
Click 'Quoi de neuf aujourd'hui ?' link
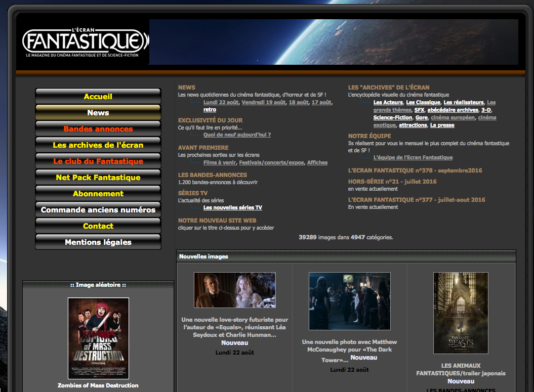click(x=237, y=135)
